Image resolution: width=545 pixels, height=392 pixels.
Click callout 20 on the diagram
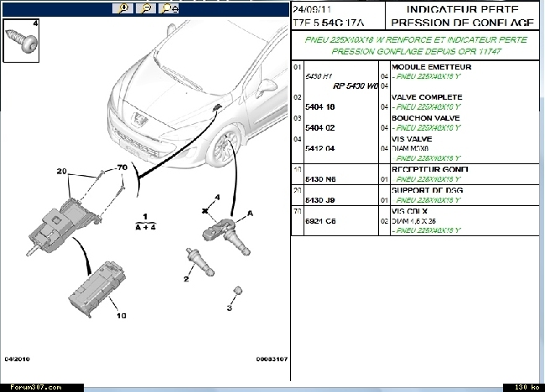click(x=61, y=171)
